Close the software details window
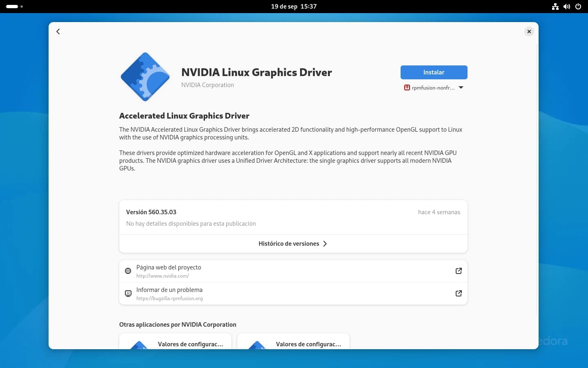 pos(529,31)
